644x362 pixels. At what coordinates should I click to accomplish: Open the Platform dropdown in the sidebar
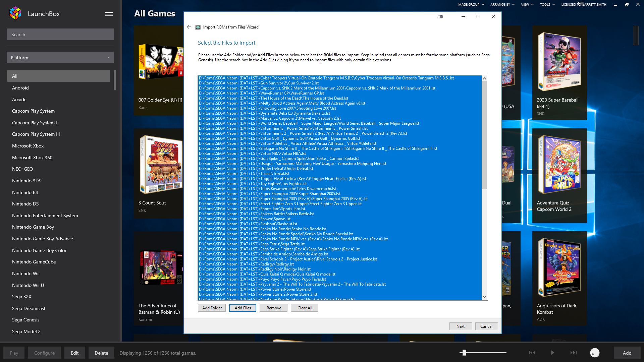[60, 58]
